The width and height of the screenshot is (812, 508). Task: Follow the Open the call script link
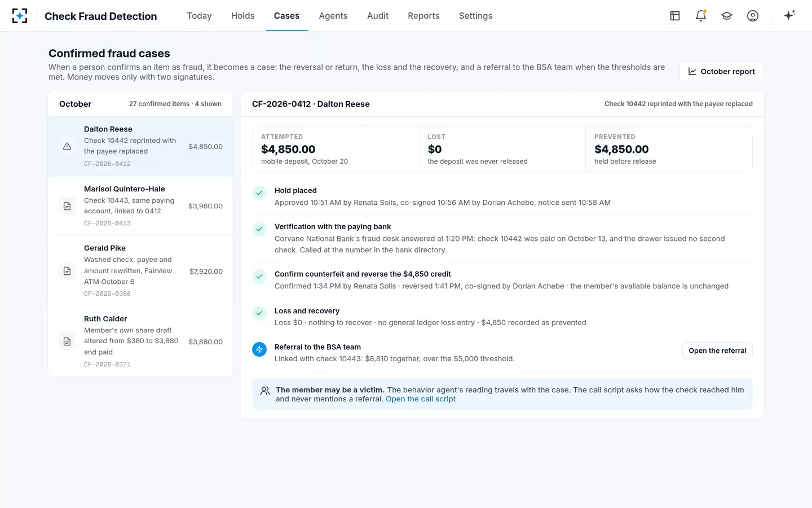[421, 399]
